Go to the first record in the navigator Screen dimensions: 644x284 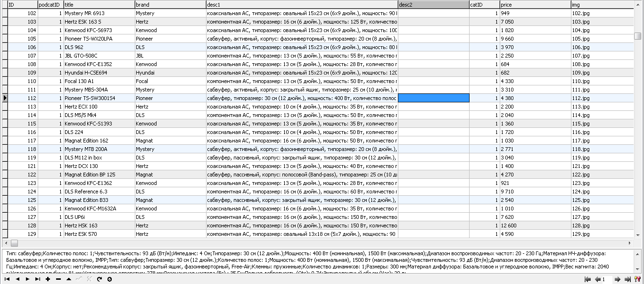[7, 279]
